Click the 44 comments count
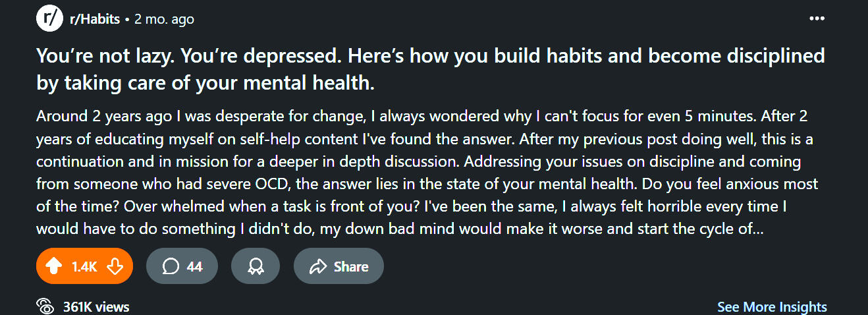Viewport: 868px width, 315px height. (194, 267)
